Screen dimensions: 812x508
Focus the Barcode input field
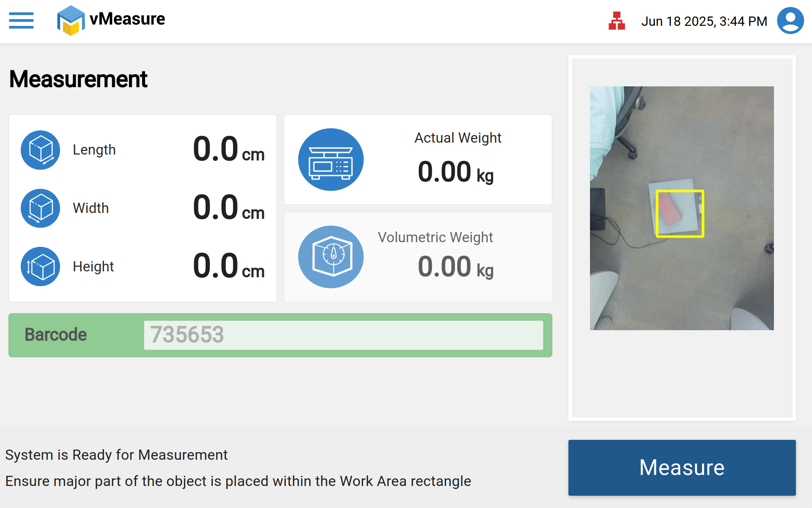coord(343,335)
